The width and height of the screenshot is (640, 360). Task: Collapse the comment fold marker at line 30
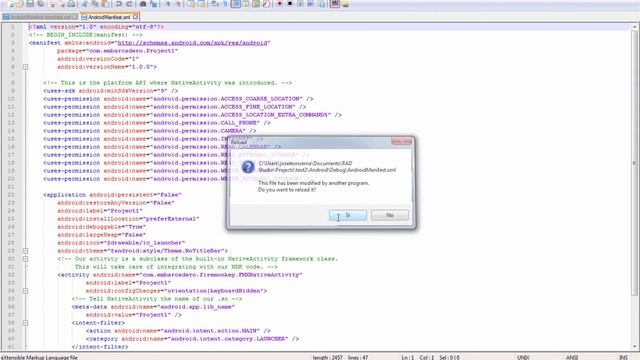[25, 259]
